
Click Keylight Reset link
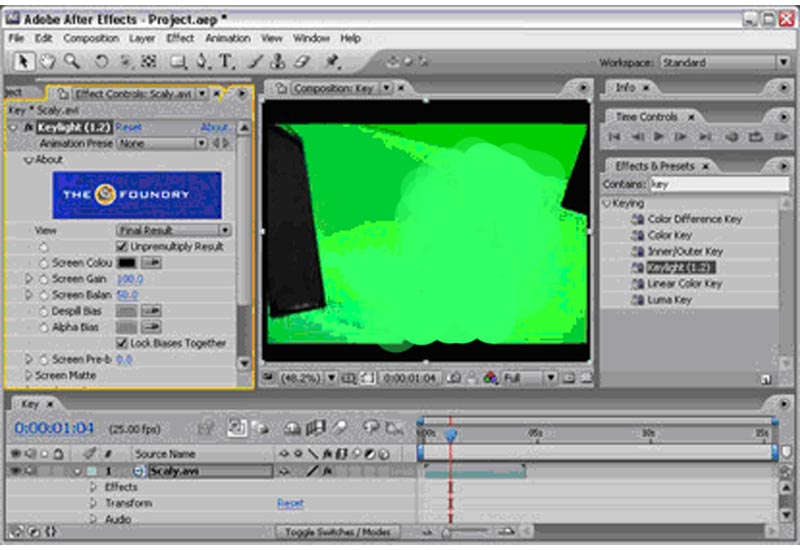(128, 127)
